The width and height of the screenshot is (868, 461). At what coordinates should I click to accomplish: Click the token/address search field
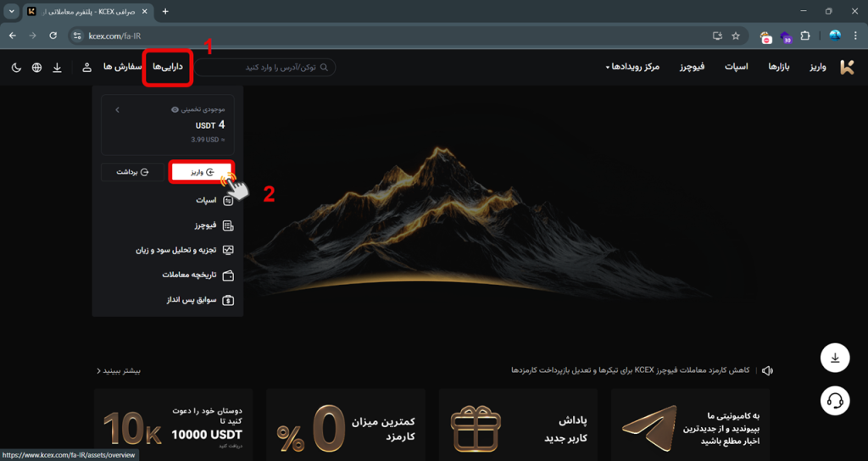264,67
